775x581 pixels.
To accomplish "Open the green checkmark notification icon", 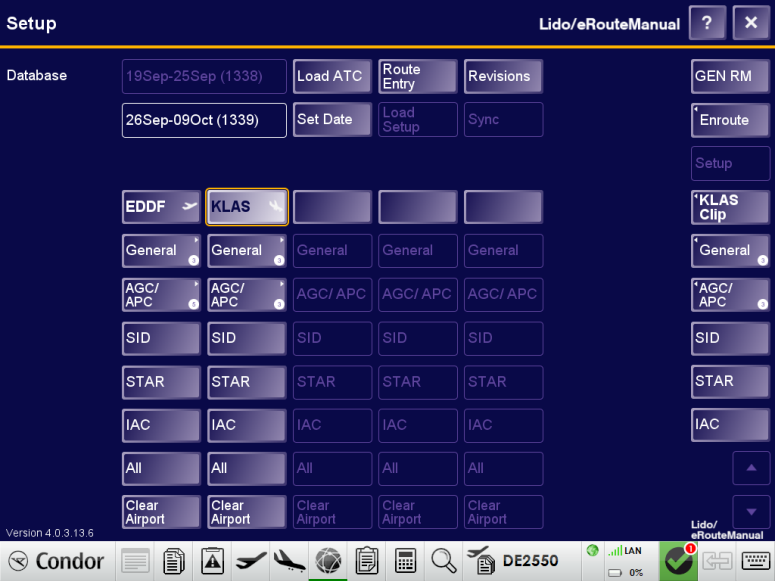I will pyautogui.click(x=678, y=561).
